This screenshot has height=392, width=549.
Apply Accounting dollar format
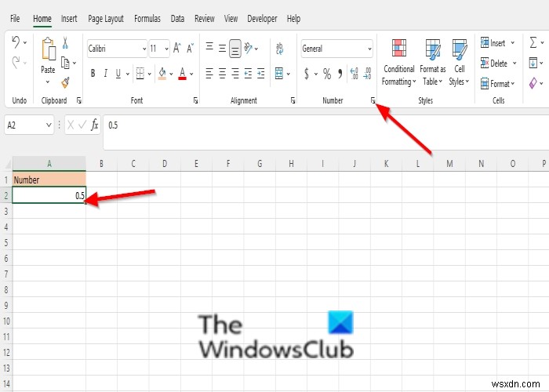click(307, 74)
